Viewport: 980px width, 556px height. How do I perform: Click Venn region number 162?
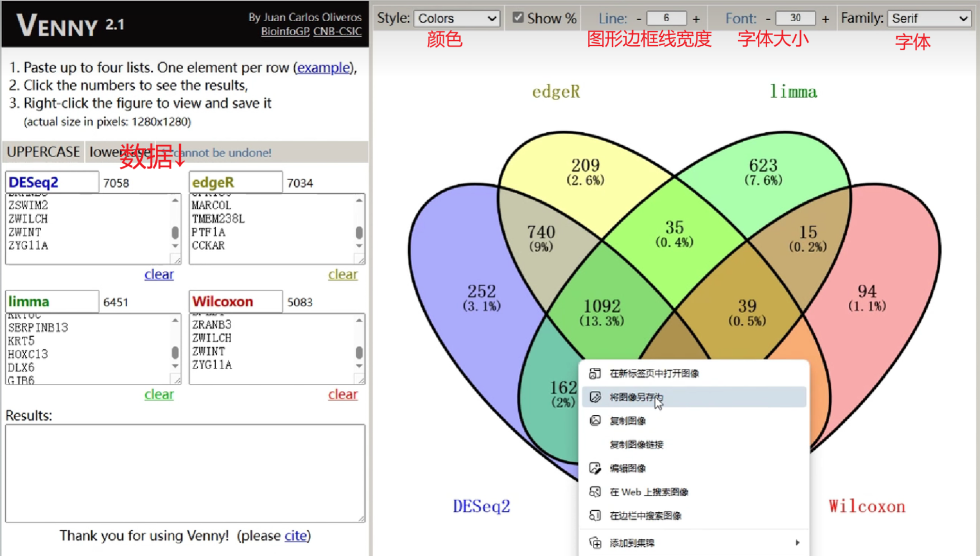click(x=563, y=387)
